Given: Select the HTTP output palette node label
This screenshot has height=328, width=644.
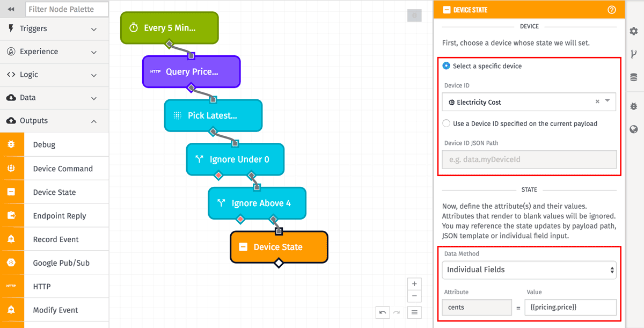Looking at the screenshot, I should coord(42,287).
